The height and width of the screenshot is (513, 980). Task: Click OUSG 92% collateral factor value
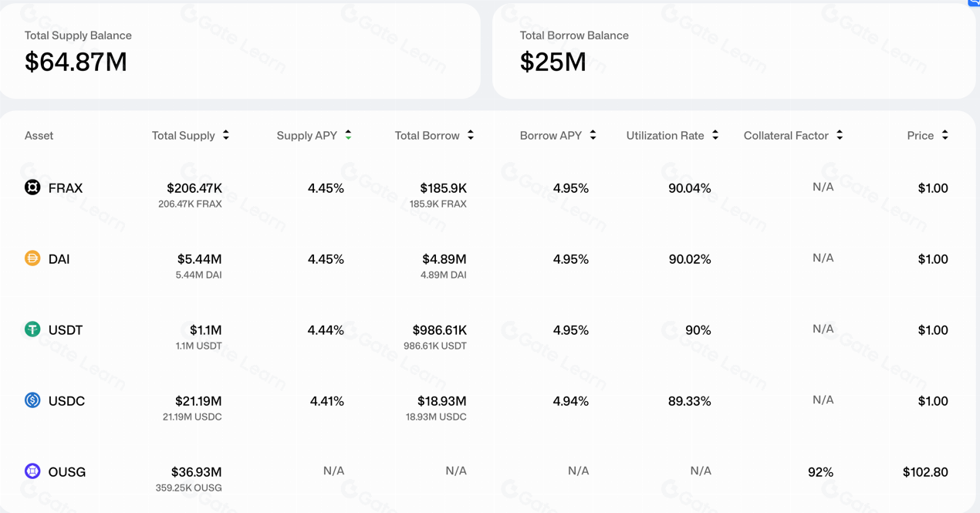click(x=820, y=472)
